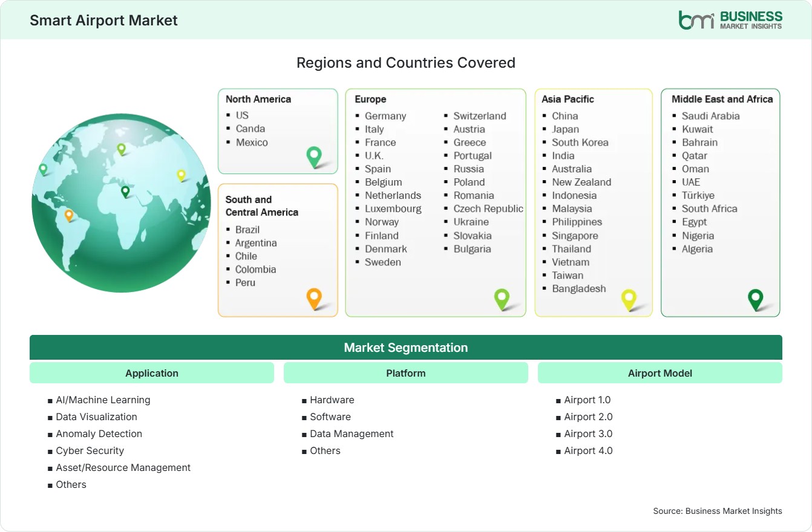The image size is (812, 532).
Task: Select the Platform segment header
Action: [x=406, y=373]
